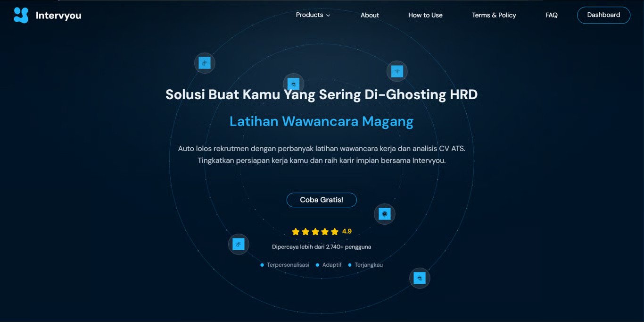Click the Intervyou brand name text

pyautogui.click(x=58, y=16)
